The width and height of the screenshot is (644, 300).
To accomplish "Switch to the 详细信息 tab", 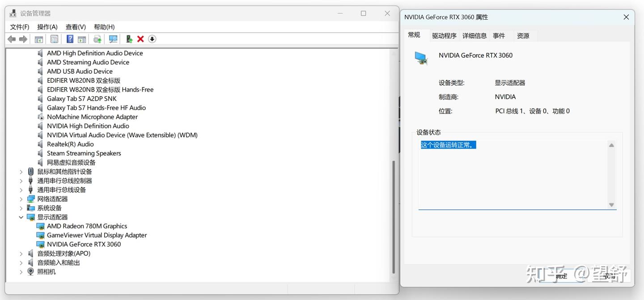I will pos(475,36).
